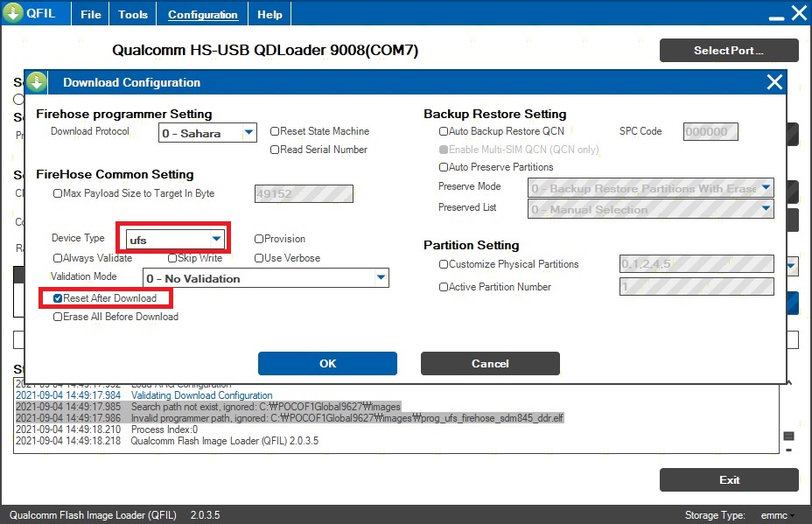Click the Download Configuration dialog green arrow icon
The height and width of the screenshot is (524, 812).
click(36, 82)
